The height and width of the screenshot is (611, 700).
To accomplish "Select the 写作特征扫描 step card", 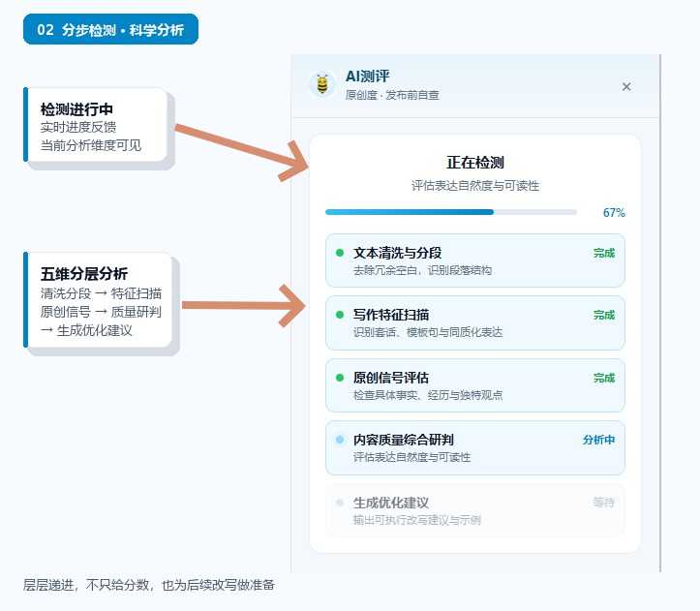I will tap(475, 322).
